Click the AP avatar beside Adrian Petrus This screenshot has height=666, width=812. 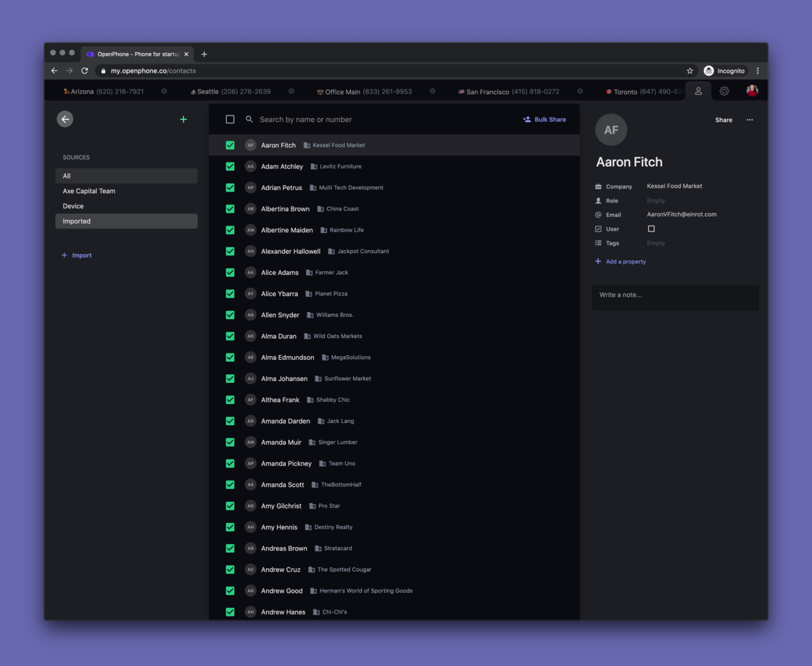point(250,188)
